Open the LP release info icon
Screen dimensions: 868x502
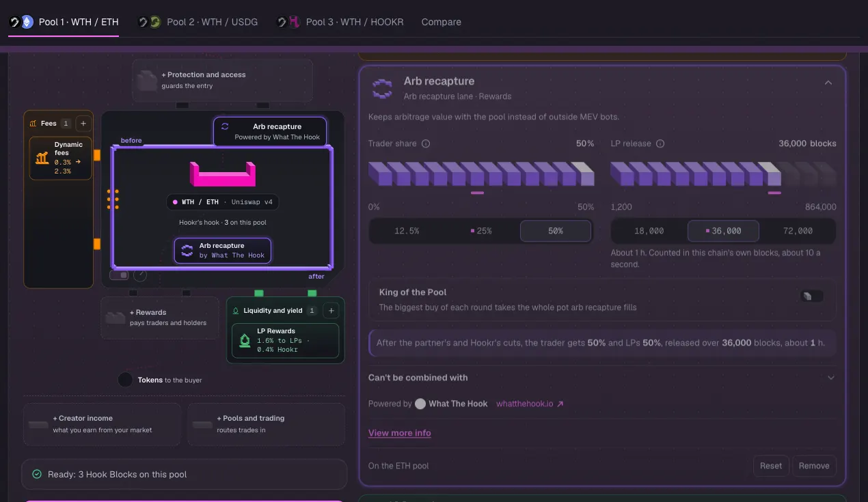click(660, 143)
